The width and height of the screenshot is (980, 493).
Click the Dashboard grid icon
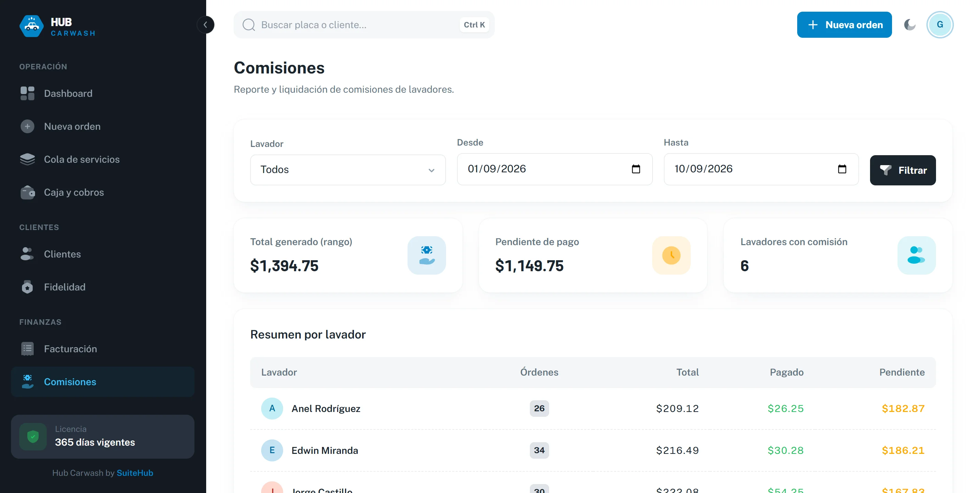click(27, 93)
